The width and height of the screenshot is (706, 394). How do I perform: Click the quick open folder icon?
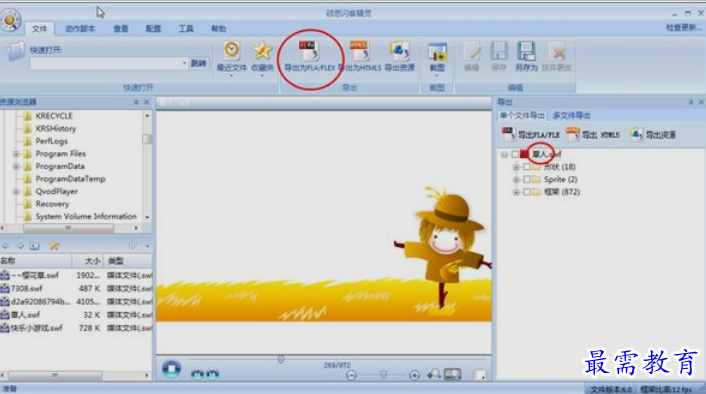click(16, 50)
